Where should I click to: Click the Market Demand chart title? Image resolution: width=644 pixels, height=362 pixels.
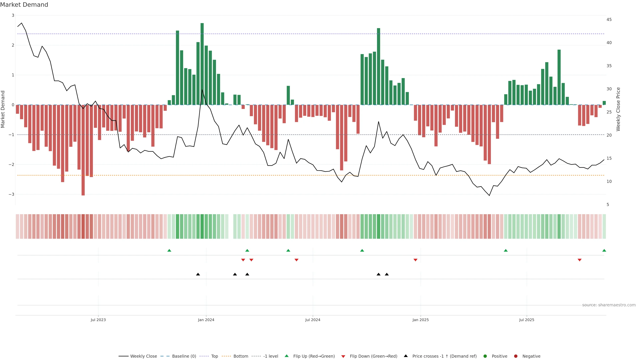[24, 5]
